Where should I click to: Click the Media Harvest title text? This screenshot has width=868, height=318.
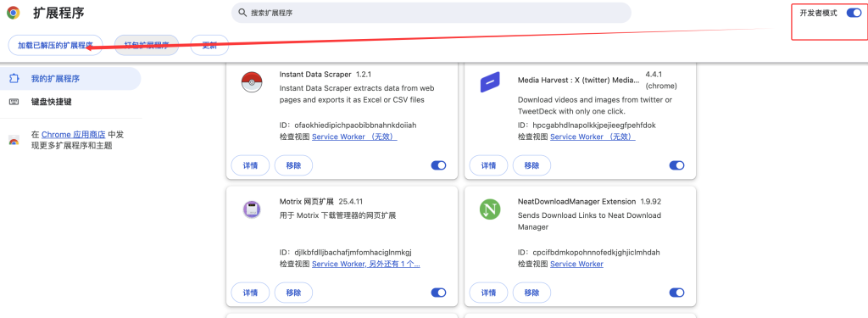578,80
